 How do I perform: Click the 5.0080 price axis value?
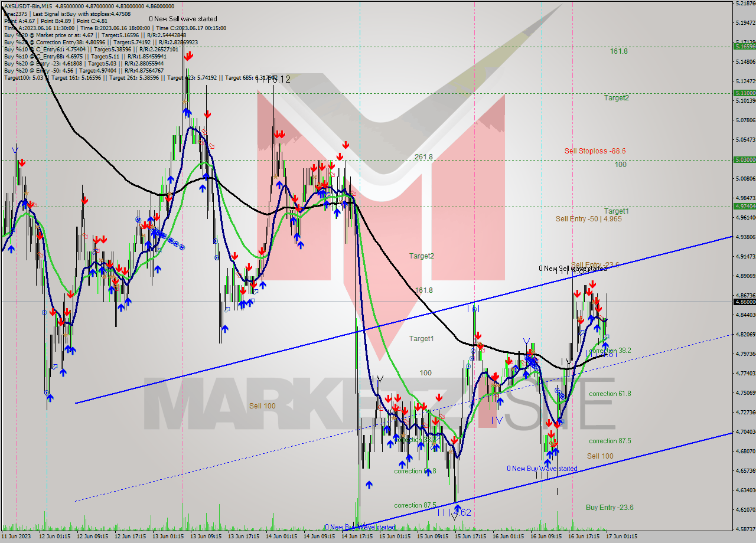(745, 179)
